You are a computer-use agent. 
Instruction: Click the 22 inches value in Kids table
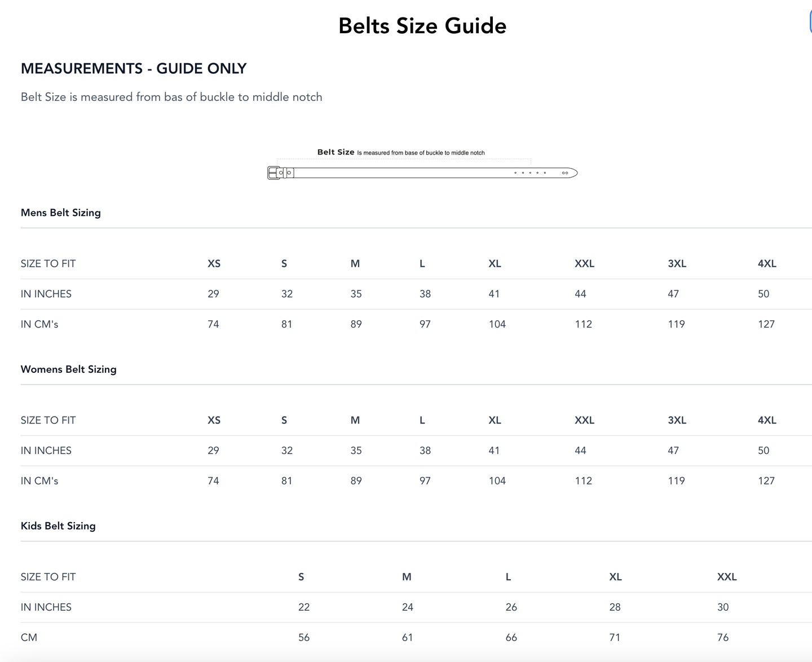304,607
